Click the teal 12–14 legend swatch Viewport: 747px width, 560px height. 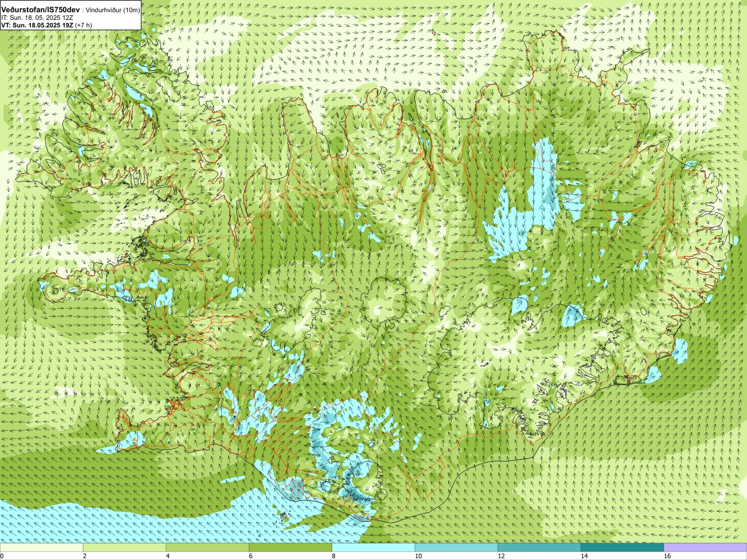[x=539, y=548]
